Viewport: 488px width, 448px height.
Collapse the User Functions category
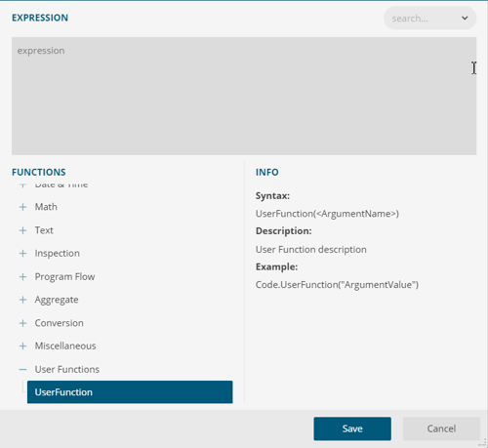click(x=22, y=369)
